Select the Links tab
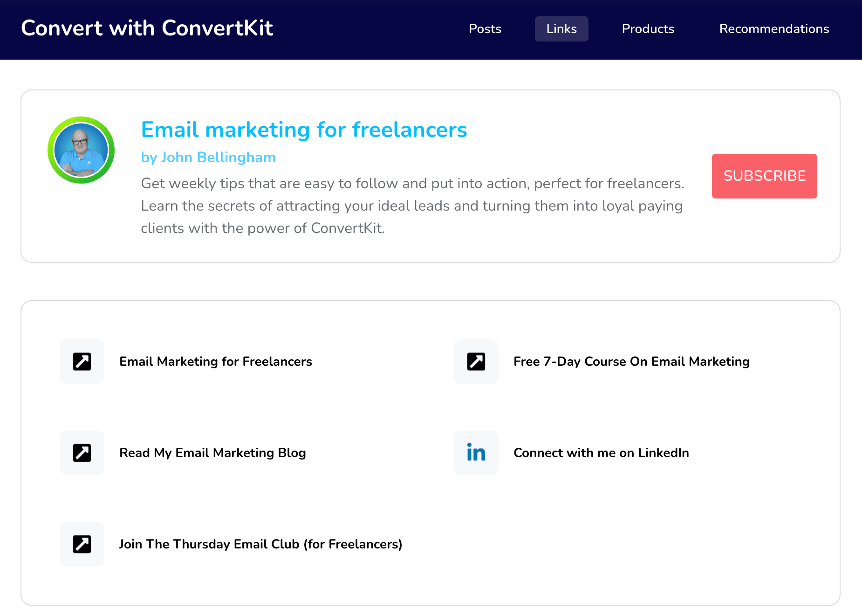The width and height of the screenshot is (862, 616). (x=561, y=29)
